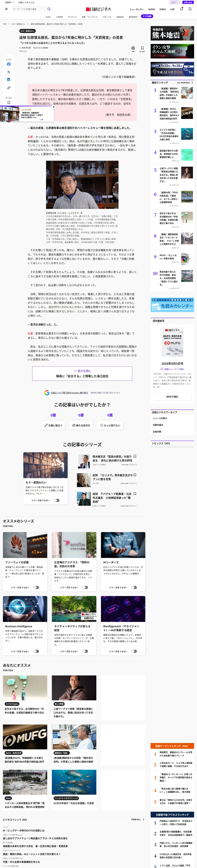Click the 紙面ビューアーで読む book icon

point(162,369)
